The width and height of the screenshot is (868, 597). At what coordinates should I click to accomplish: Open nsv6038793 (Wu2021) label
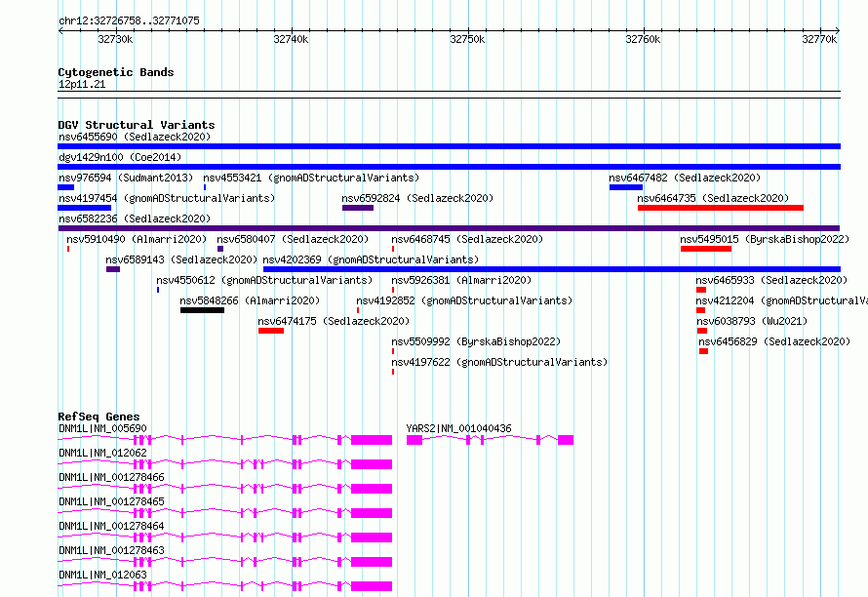coord(752,321)
